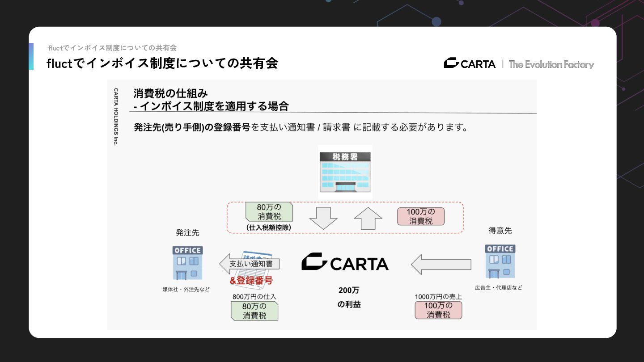This screenshot has height=362, width=644.
Task: Click The Evolution Factory tagline
Action: 551,64
